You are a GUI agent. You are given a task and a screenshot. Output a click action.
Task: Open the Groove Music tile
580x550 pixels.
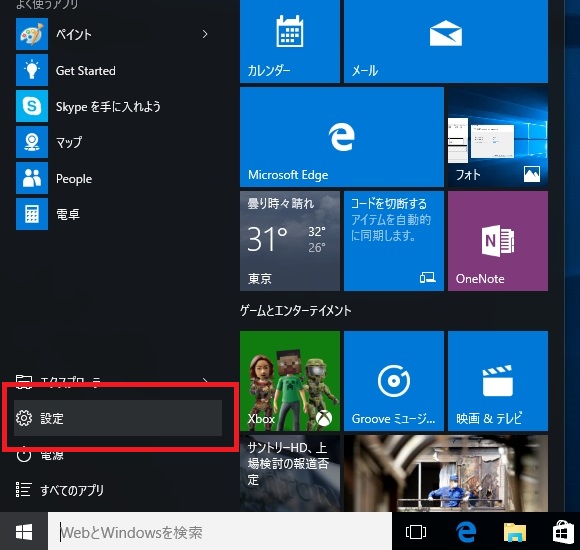(394, 381)
